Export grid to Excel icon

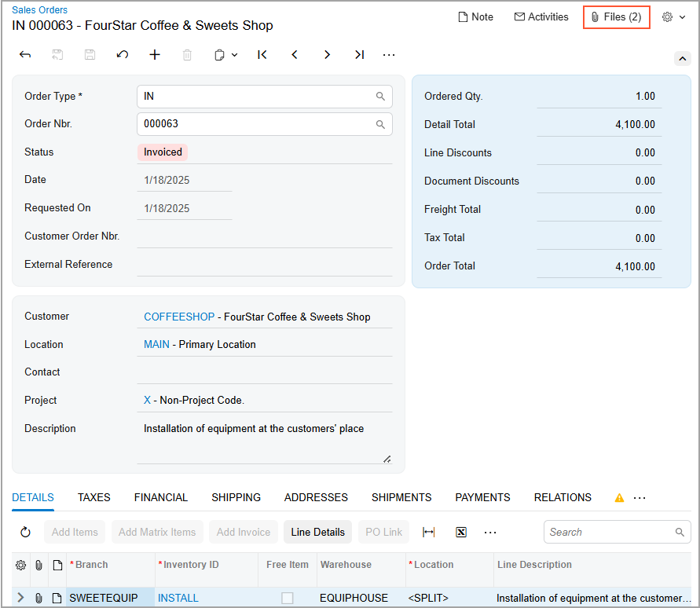coord(461,532)
